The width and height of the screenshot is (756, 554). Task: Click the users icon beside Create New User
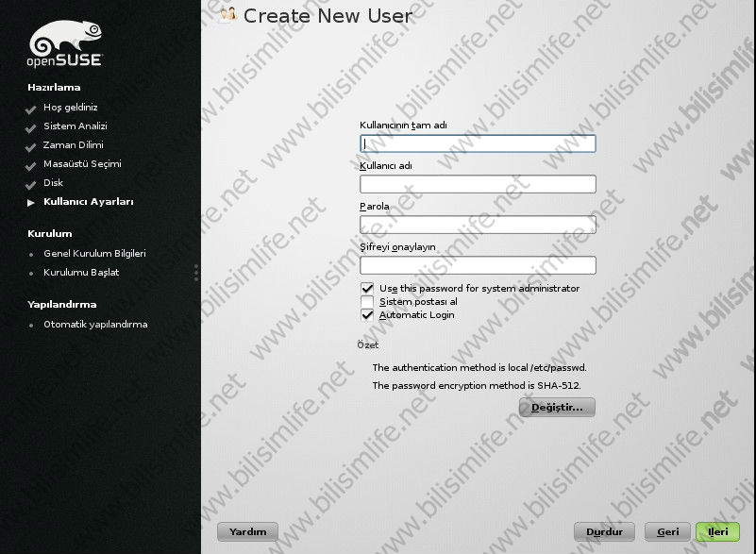click(x=228, y=14)
